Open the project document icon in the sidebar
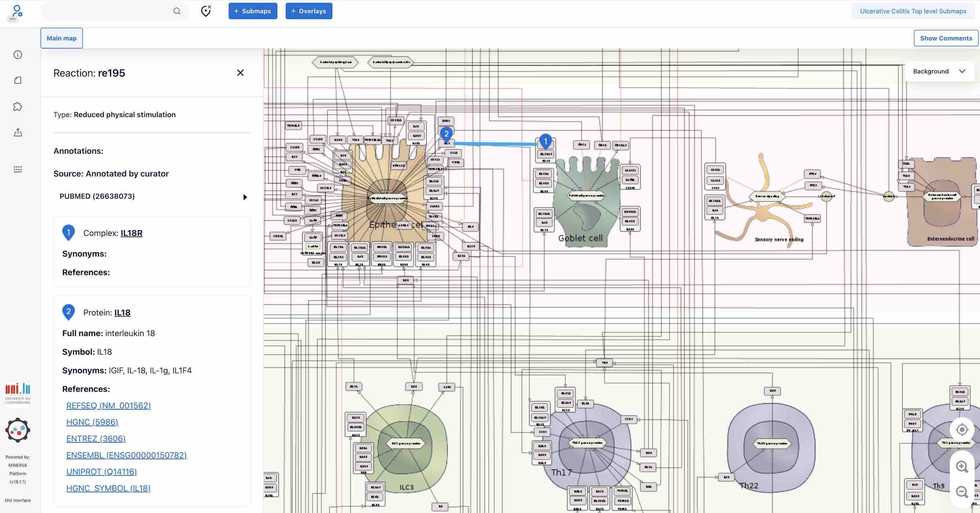The height and width of the screenshot is (513, 980). click(x=18, y=80)
